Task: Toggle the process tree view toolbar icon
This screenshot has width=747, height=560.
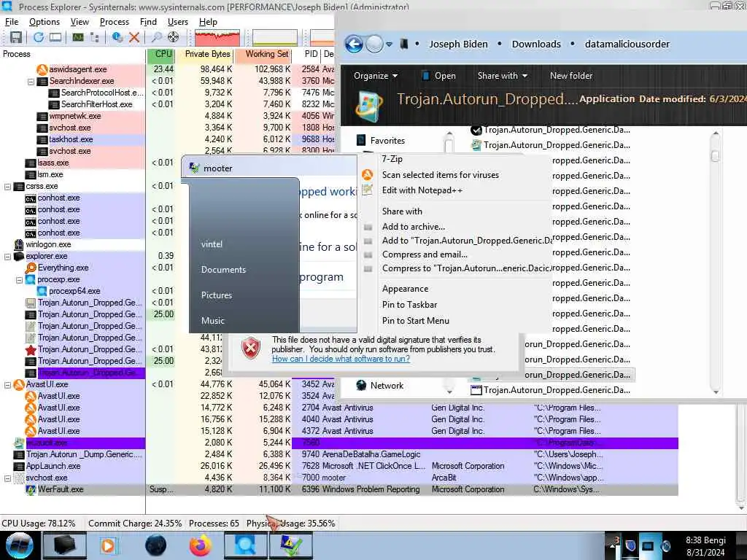Action: click(95, 37)
